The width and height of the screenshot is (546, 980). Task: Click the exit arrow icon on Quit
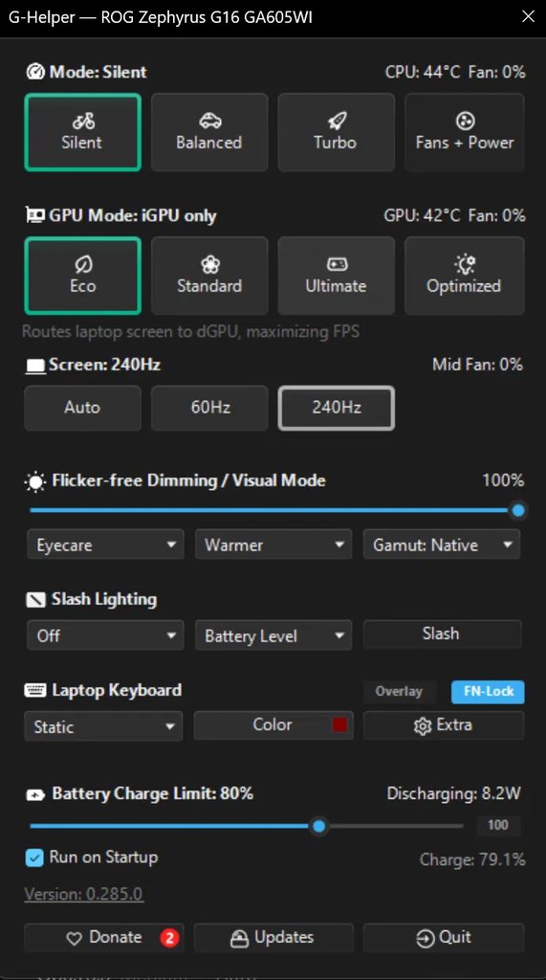[x=425, y=938]
